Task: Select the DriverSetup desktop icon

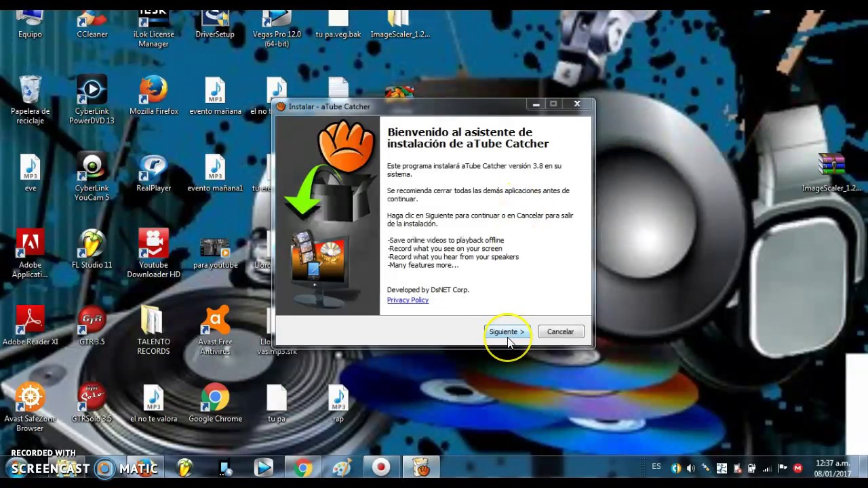Action: tap(215, 24)
